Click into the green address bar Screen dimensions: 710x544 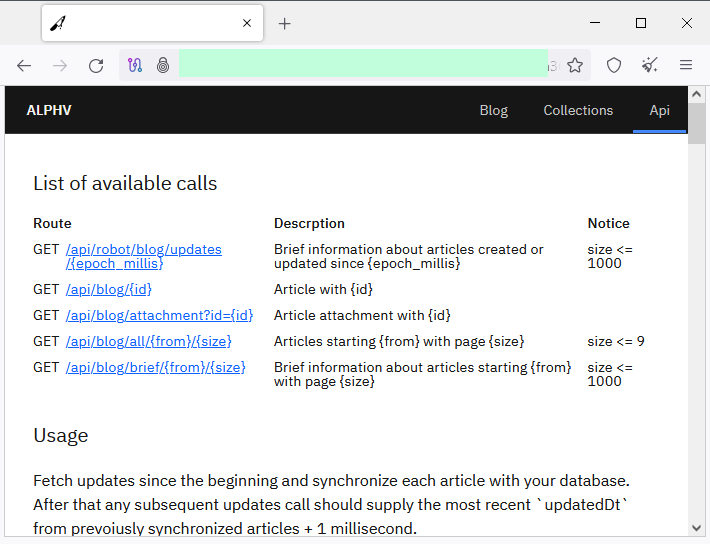[x=363, y=65]
